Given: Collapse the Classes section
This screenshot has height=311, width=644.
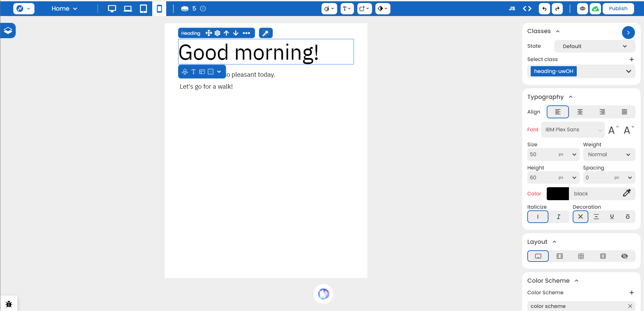Looking at the screenshot, I should tap(558, 31).
